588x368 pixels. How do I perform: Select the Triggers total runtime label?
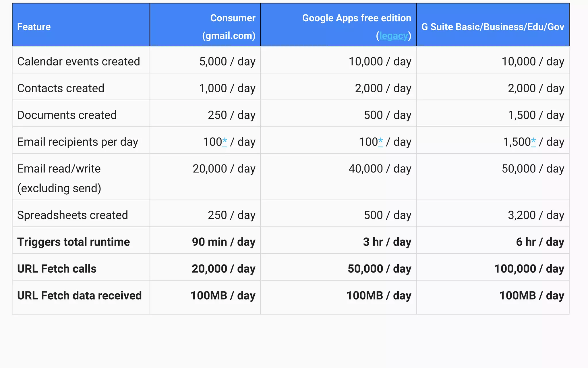coord(73,242)
